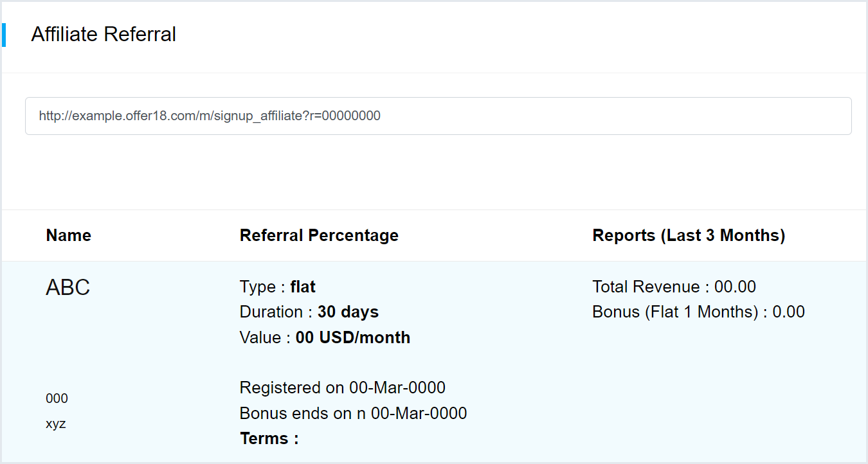868x464 pixels.
Task: Click the Registered on date line
Action: tap(342, 388)
